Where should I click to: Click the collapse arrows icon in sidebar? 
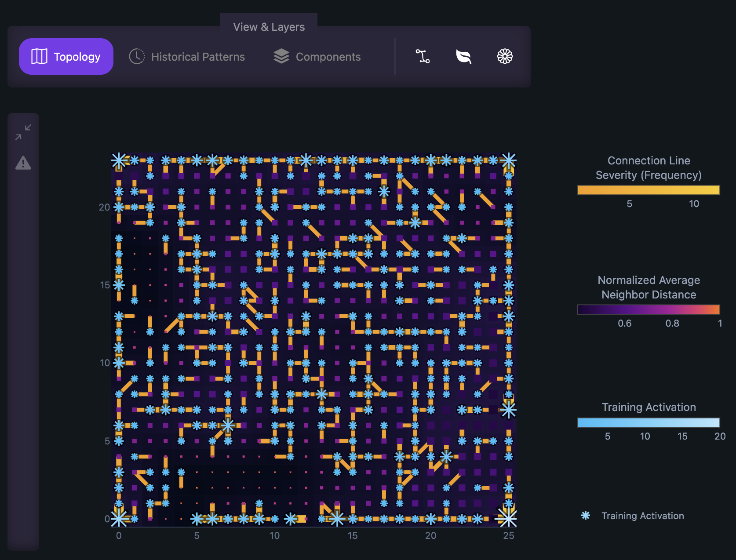(23, 132)
